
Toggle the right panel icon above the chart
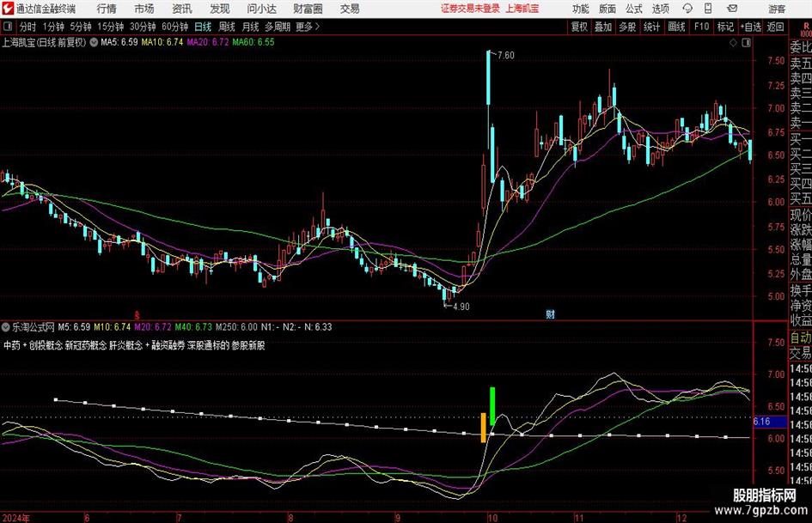tap(746, 43)
